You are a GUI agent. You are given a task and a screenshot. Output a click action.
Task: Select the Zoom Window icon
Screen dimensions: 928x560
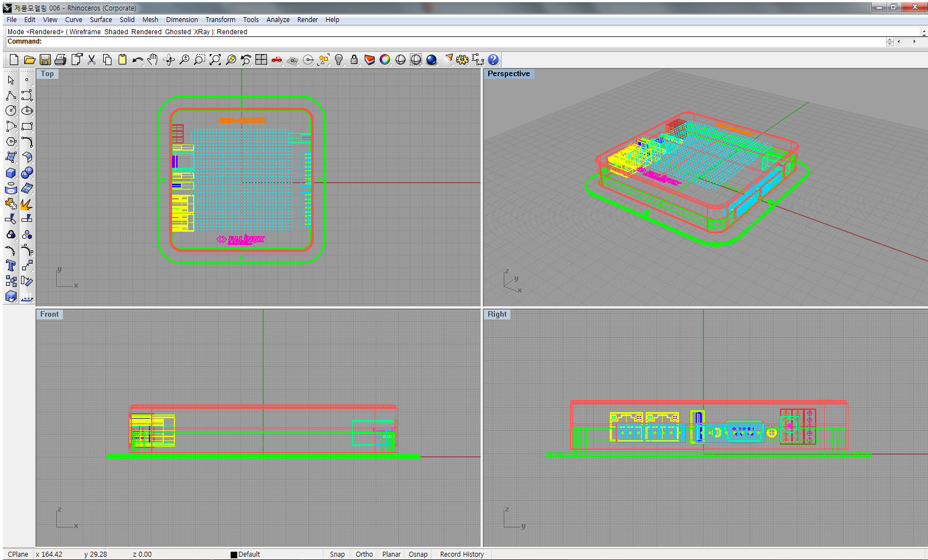[200, 60]
